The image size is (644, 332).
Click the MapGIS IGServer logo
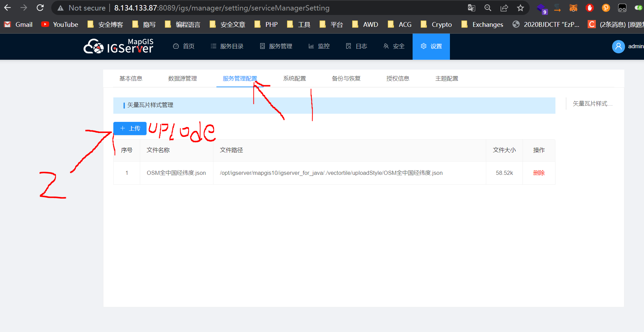click(118, 47)
